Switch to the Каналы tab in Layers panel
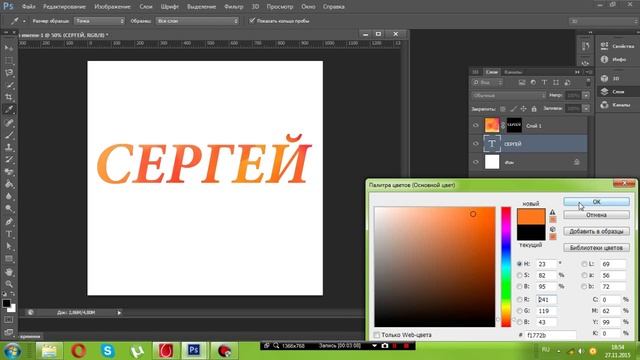 tap(513, 72)
